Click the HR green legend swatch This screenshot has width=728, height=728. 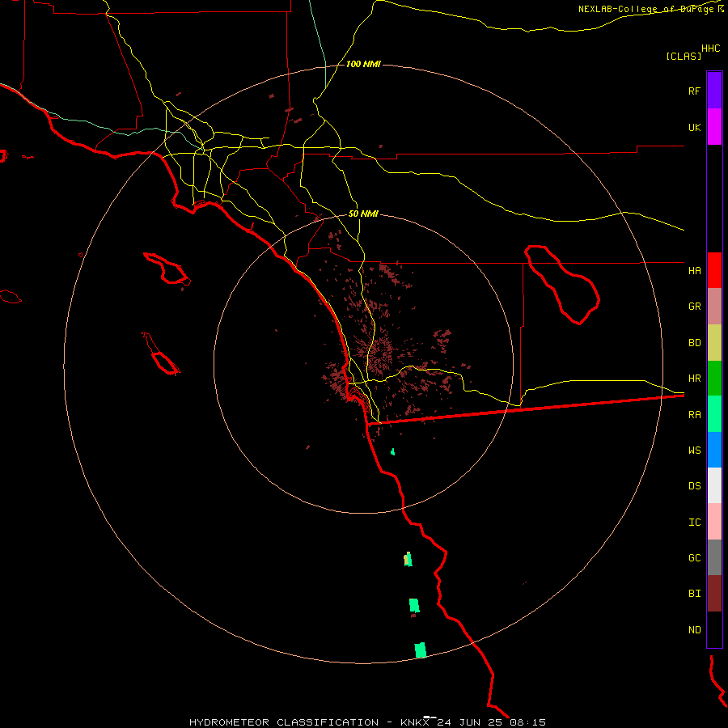tap(714, 378)
